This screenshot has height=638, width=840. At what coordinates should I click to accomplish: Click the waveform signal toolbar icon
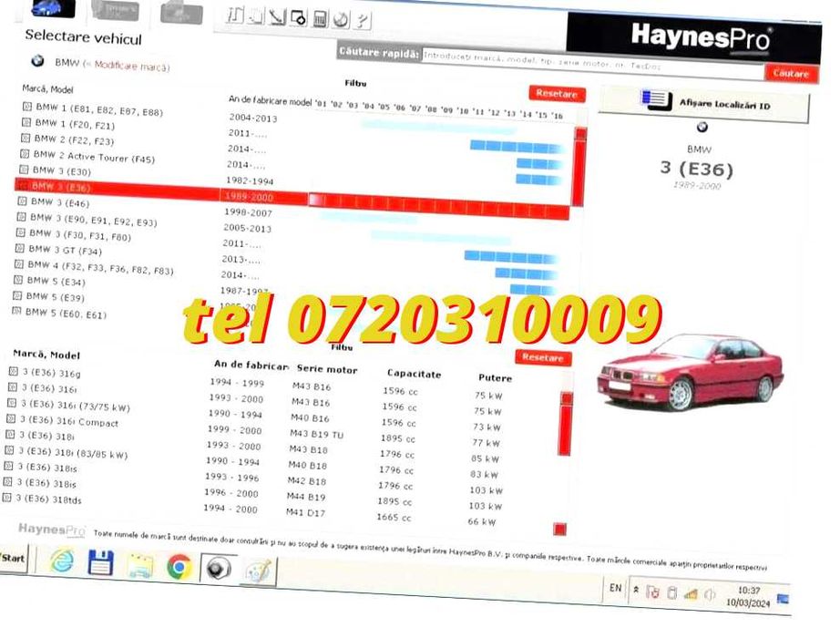click(235, 15)
